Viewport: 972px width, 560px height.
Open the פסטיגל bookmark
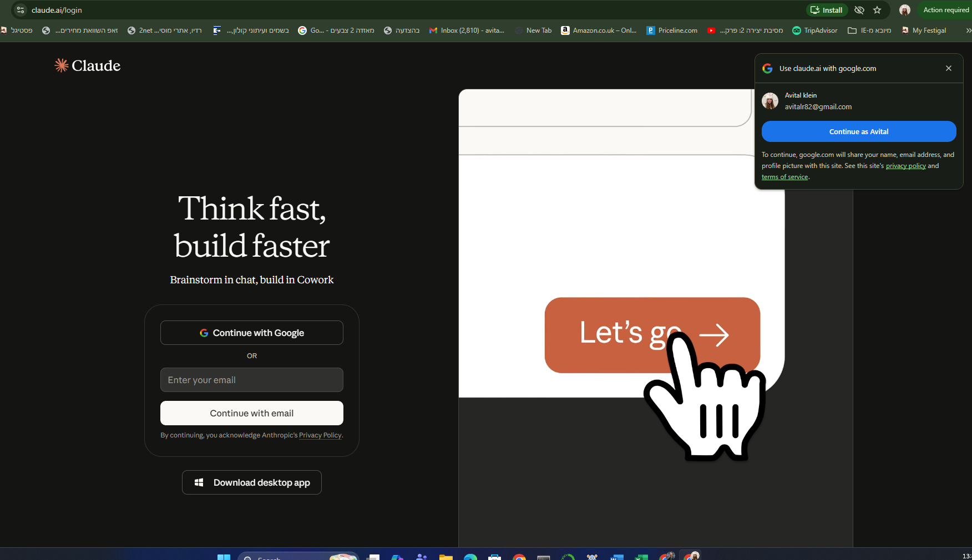pyautogui.click(x=17, y=30)
